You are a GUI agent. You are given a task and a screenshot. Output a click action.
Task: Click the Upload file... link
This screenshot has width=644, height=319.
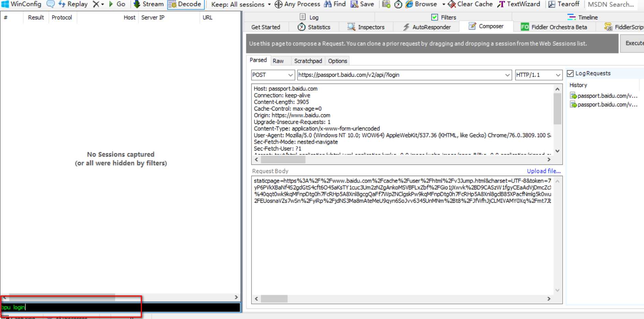pyautogui.click(x=544, y=171)
